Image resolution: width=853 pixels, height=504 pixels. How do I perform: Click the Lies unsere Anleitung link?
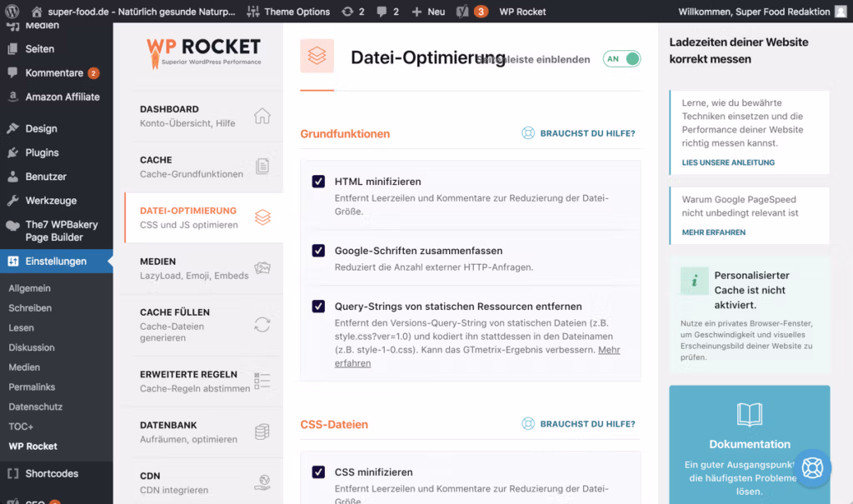tap(728, 162)
